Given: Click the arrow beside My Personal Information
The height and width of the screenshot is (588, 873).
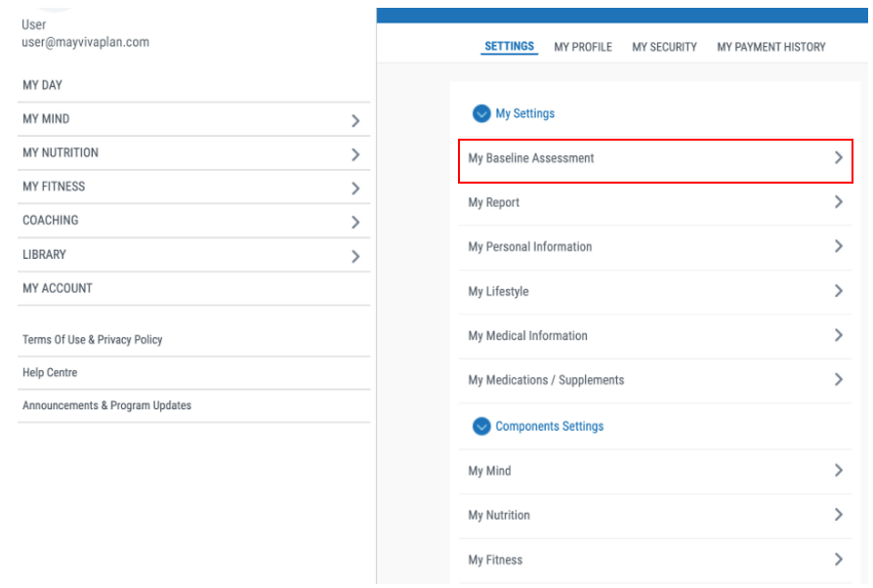Looking at the screenshot, I should pos(838,247).
